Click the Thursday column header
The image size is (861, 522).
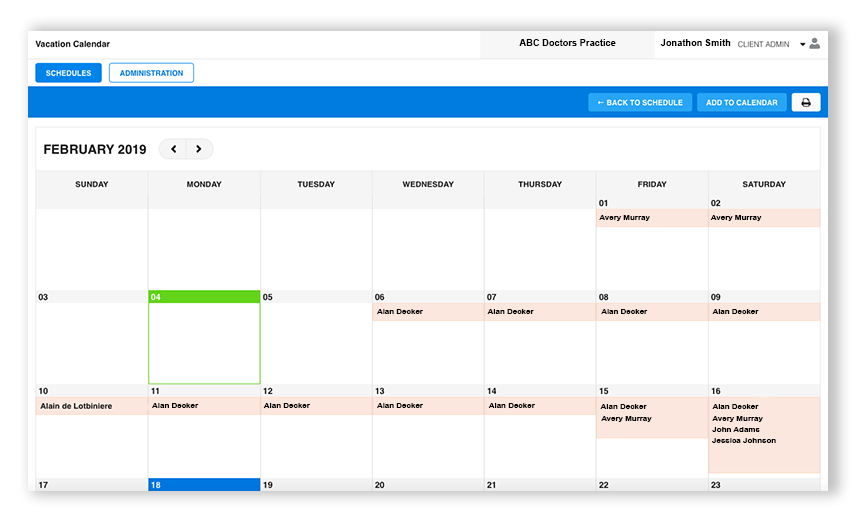(540, 184)
